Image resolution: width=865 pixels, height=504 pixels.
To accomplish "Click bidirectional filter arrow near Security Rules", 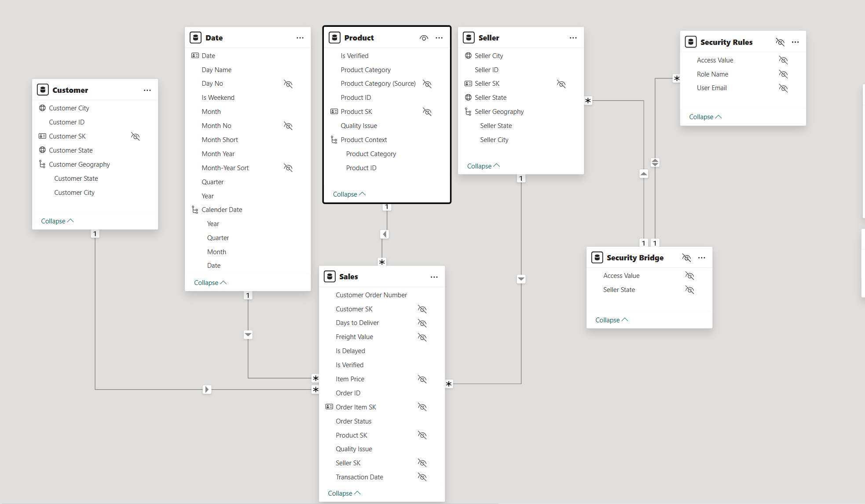I will (x=655, y=163).
